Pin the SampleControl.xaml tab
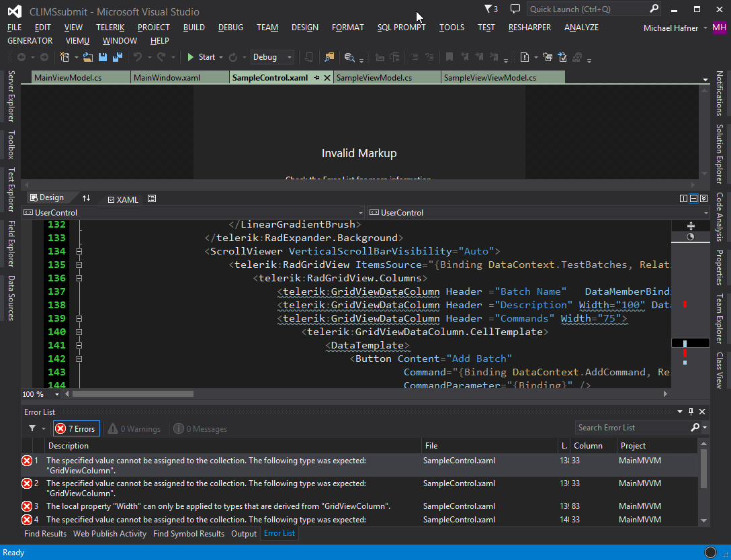 coord(316,78)
